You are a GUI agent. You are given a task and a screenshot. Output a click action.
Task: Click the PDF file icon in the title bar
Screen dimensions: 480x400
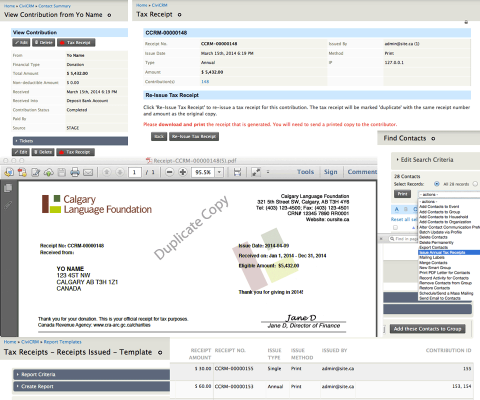pyautogui.click(x=149, y=160)
